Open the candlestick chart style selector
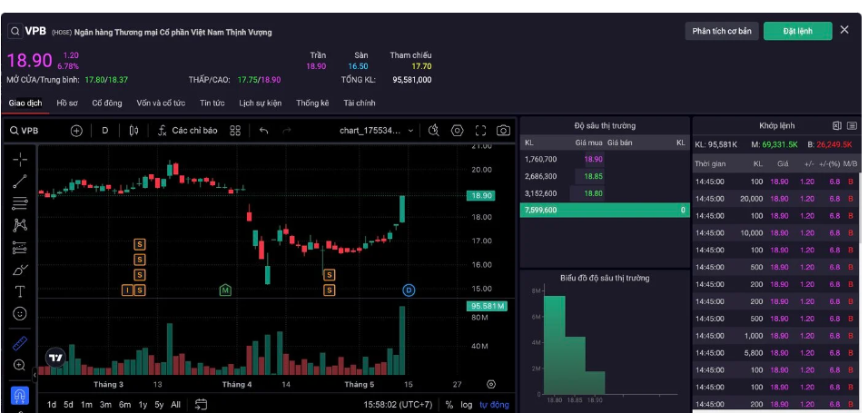Image resolution: width=868 pixels, height=413 pixels. tap(133, 131)
